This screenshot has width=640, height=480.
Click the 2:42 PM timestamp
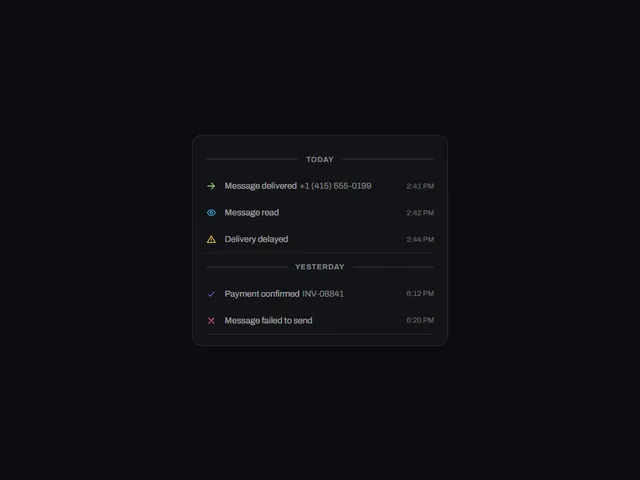point(420,213)
